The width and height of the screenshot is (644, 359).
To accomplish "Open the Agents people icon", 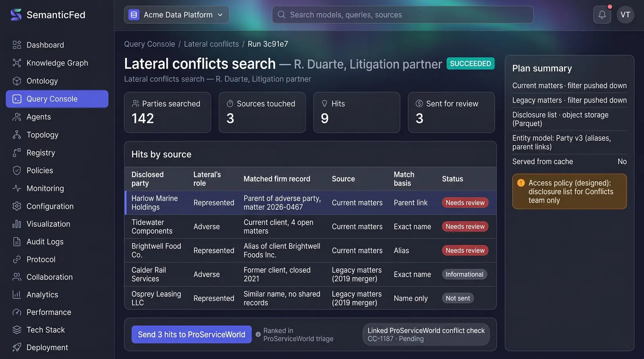I will pos(17,117).
